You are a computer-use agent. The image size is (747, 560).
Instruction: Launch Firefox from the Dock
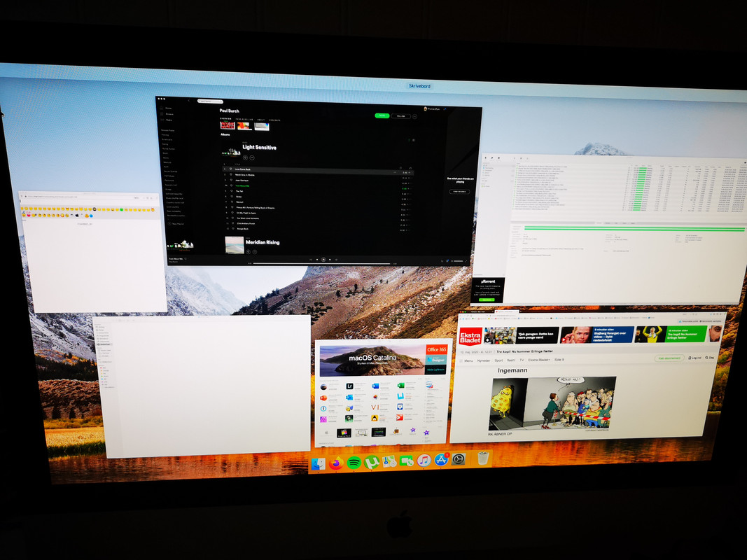336,463
